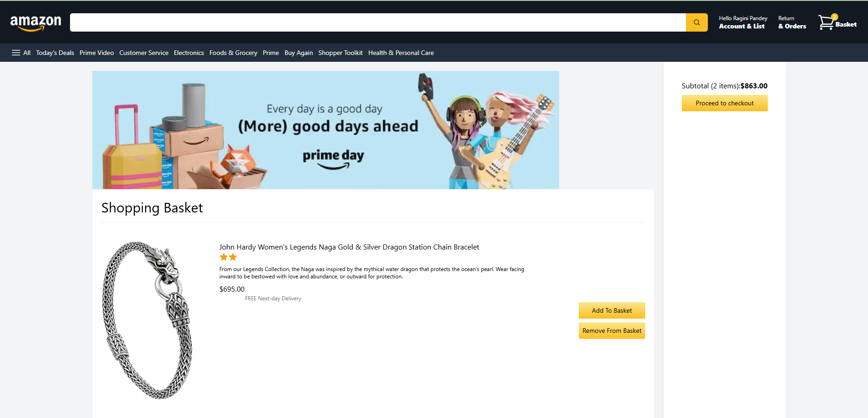Browse Foods & Grocery
This screenshot has width=868, height=418.
click(233, 53)
